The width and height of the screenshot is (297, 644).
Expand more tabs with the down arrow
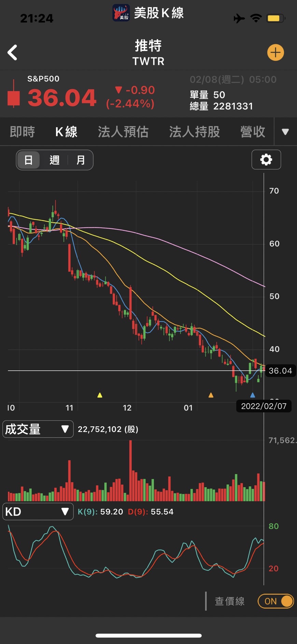[x=285, y=132]
